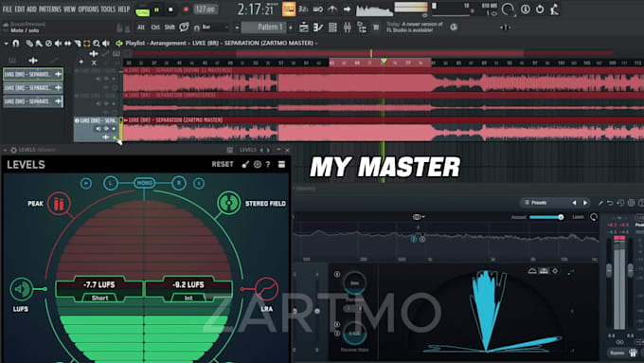Open the FILE menu
644x363 pixels.
7,9
